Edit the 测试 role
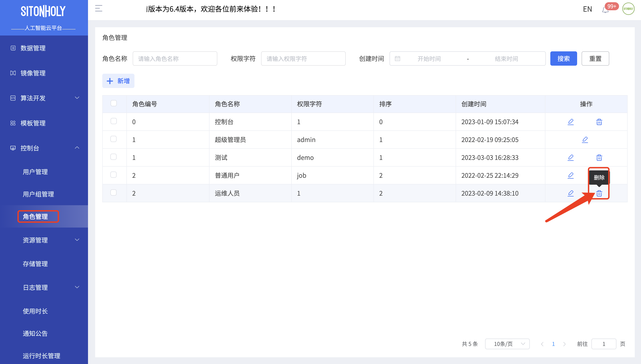This screenshot has width=641, height=364. (570, 157)
